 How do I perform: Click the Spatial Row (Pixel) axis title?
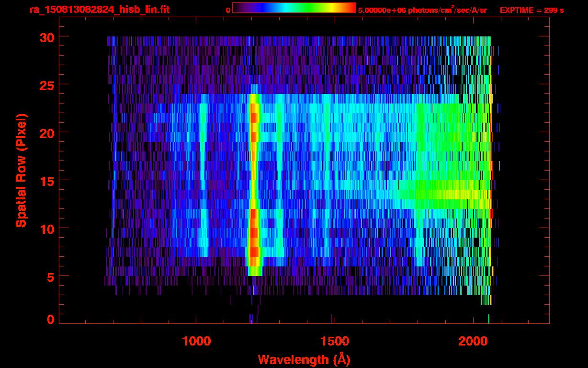(x=22, y=171)
